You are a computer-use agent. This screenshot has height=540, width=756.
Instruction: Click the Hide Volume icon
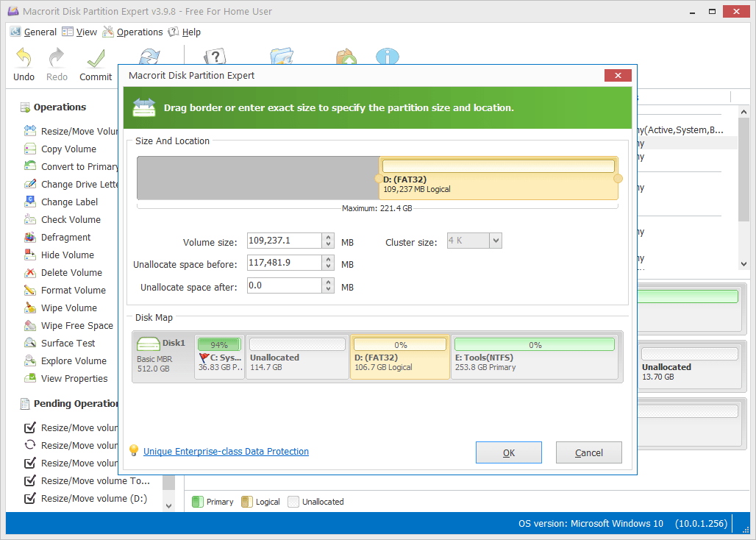[30, 255]
